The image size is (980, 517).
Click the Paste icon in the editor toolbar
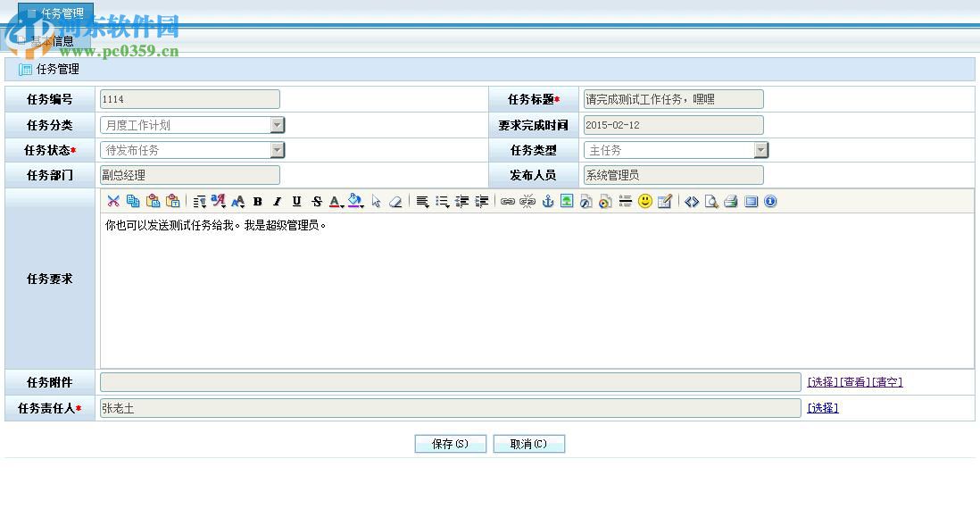point(151,201)
